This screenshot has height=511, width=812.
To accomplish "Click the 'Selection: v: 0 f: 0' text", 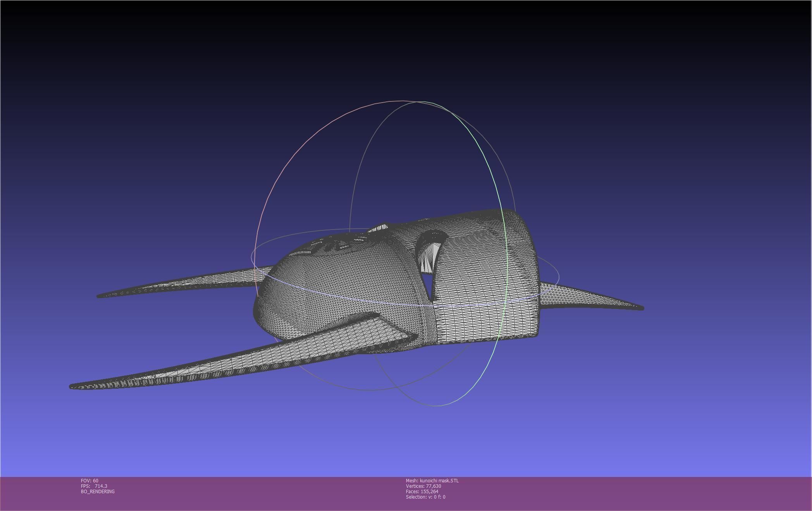I will (425, 497).
